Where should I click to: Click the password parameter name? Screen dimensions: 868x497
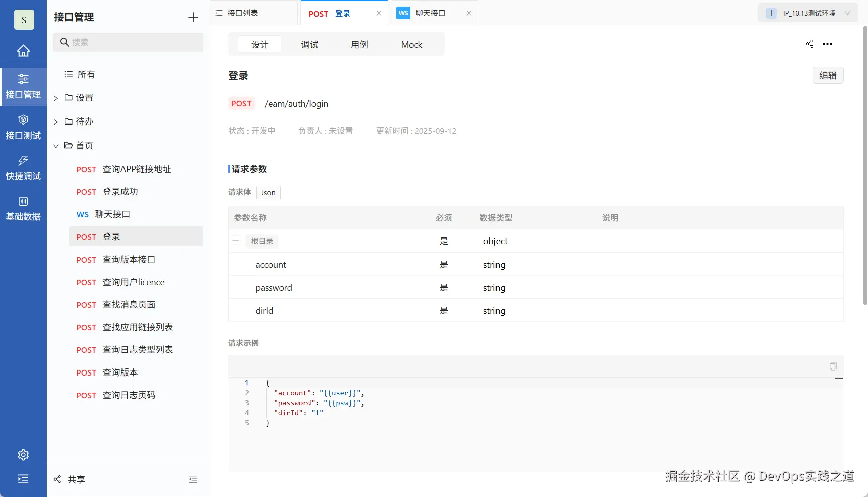[274, 288]
